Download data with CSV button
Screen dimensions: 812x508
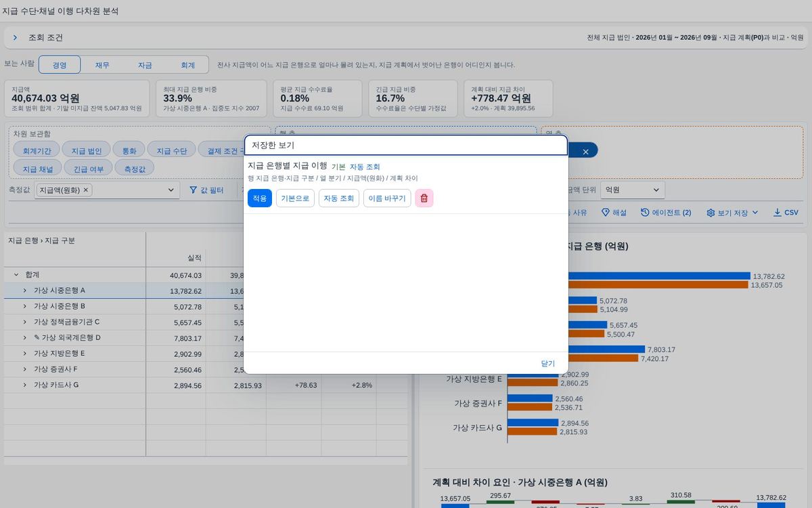[786, 213]
